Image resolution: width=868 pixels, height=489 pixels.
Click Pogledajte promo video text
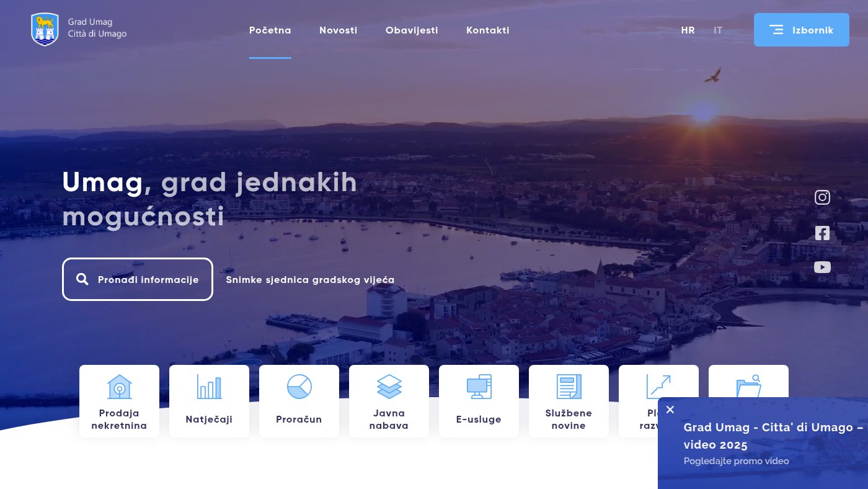point(737,461)
